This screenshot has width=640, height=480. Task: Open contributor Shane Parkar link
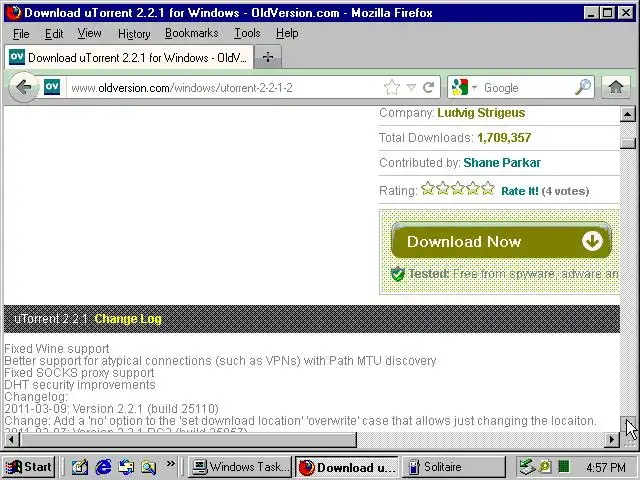tap(502, 163)
